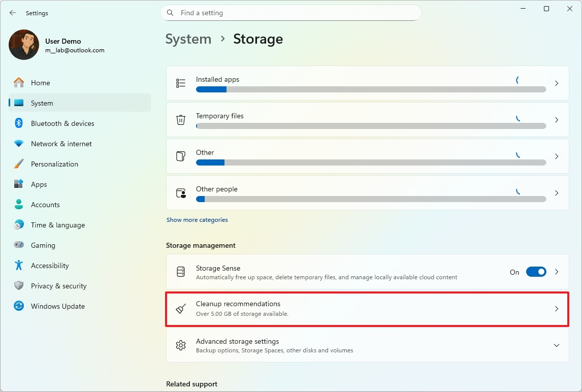Turn off the Storage Sense toggle

536,272
